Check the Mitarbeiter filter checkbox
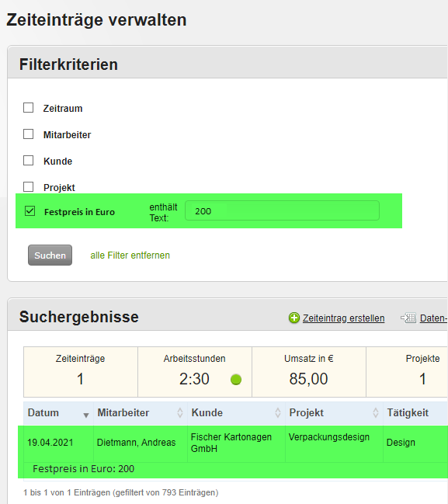 28,134
